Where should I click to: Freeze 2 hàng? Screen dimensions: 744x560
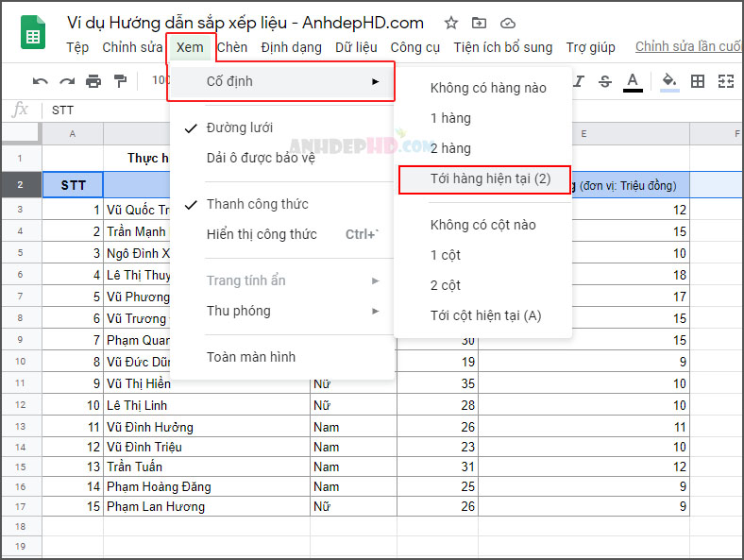[x=483, y=148]
